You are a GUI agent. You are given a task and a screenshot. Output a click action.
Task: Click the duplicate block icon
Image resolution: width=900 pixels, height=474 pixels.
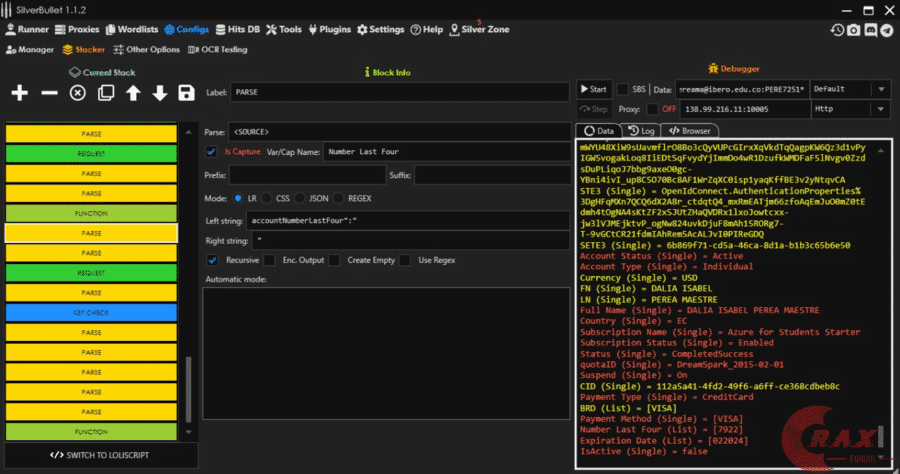click(x=105, y=93)
